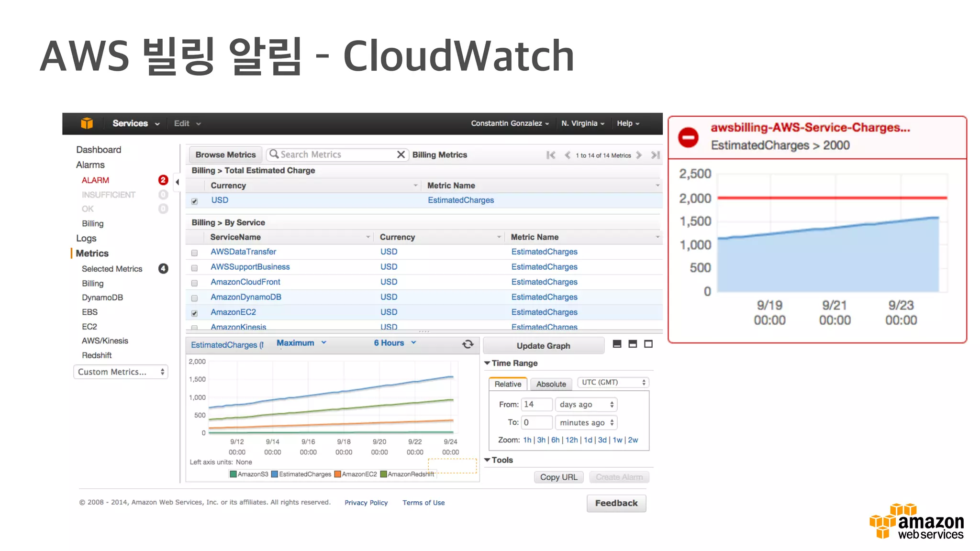Go to the next page of metrics
980x551 pixels.
click(x=639, y=155)
